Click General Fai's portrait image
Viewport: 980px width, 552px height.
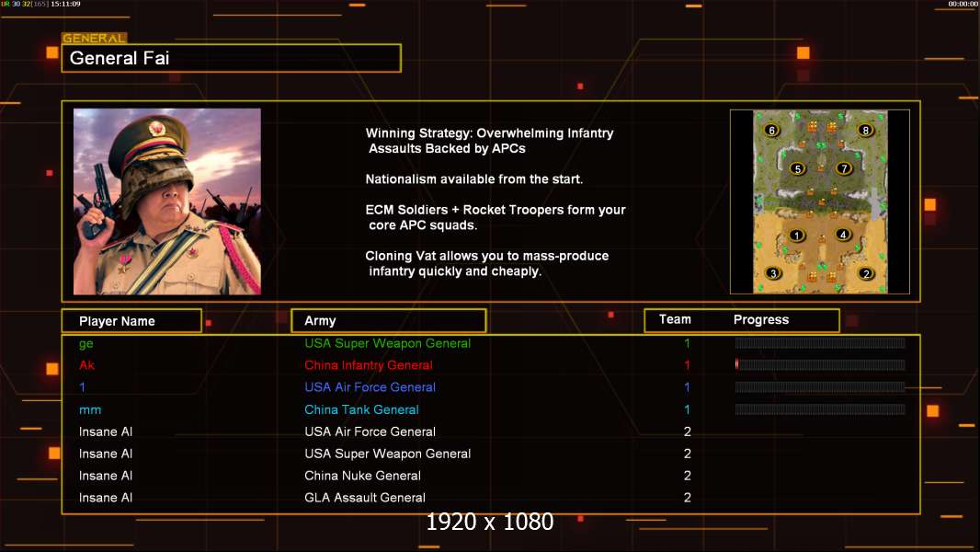point(167,201)
